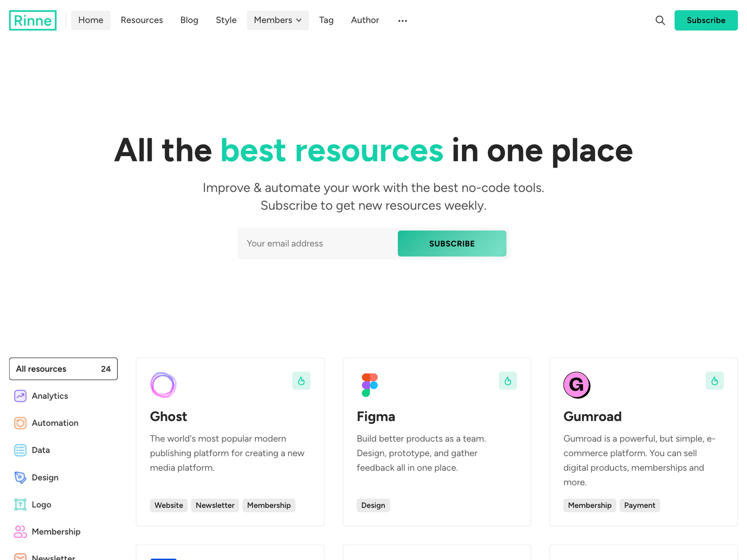The width and height of the screenshot is (747, 560).
Task: Click the Resources navigation tab
Action: pos(142,20)
